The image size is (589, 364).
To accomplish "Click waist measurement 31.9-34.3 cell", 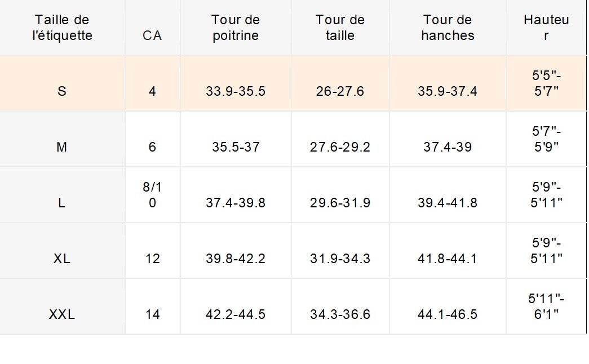I will point(340,259).
